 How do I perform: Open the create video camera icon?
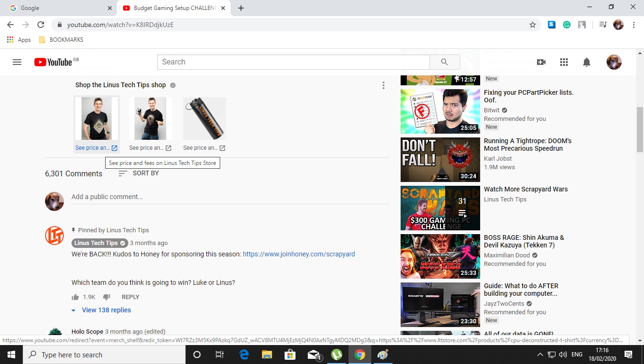541,62
